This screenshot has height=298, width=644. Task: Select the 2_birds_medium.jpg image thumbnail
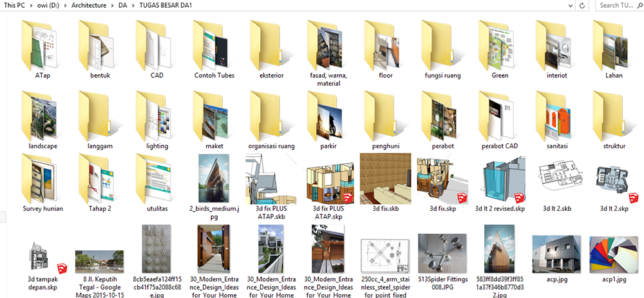coord(214,179)
